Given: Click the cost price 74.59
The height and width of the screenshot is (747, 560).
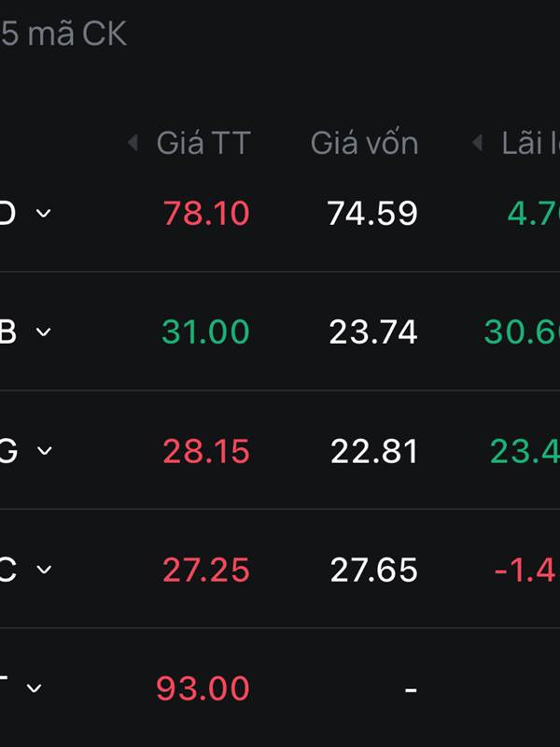Looking at the screenshot, I should click(372, 213).
